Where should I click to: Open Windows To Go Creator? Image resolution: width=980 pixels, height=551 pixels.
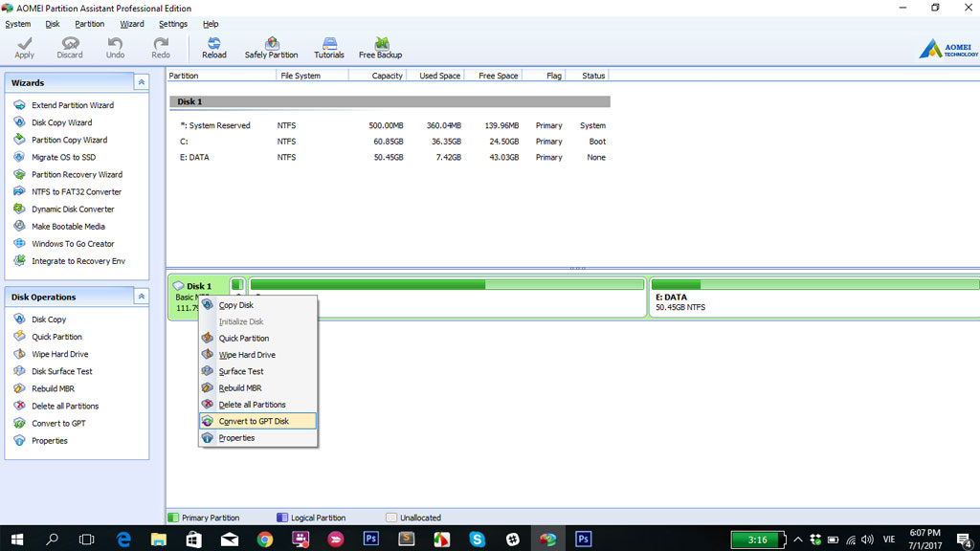[x=73, y=244]
